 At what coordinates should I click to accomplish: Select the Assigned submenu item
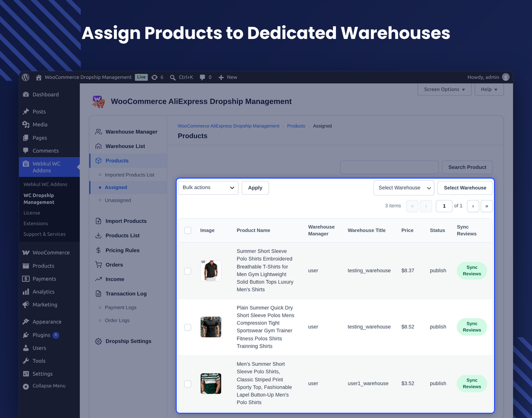coord(116,187)
